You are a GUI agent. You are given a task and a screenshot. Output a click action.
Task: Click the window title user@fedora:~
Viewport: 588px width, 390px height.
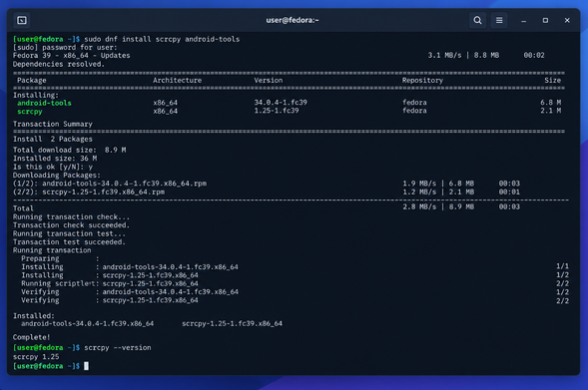293,20
